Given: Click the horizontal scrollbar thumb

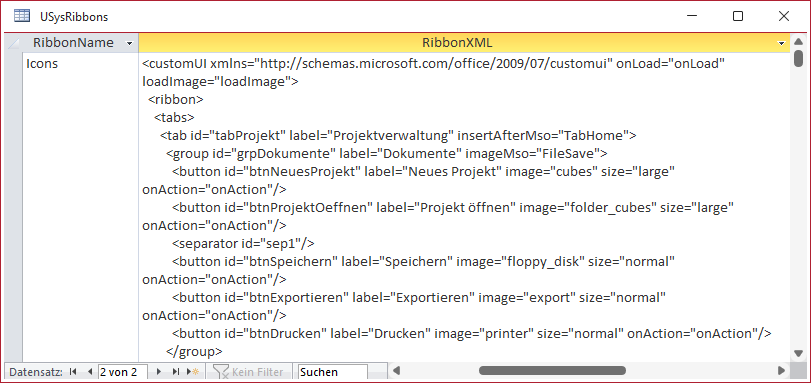Looking at the screenshot, I should [552, 371].
